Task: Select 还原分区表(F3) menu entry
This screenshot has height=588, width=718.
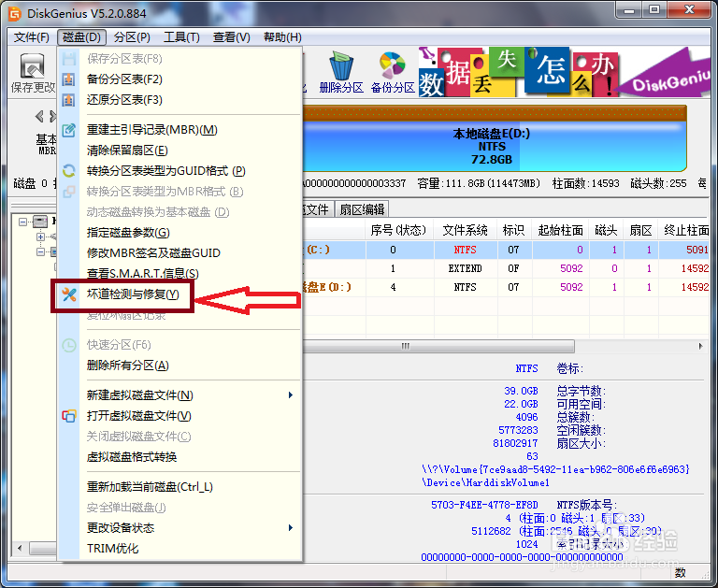Action: point(124,100)
